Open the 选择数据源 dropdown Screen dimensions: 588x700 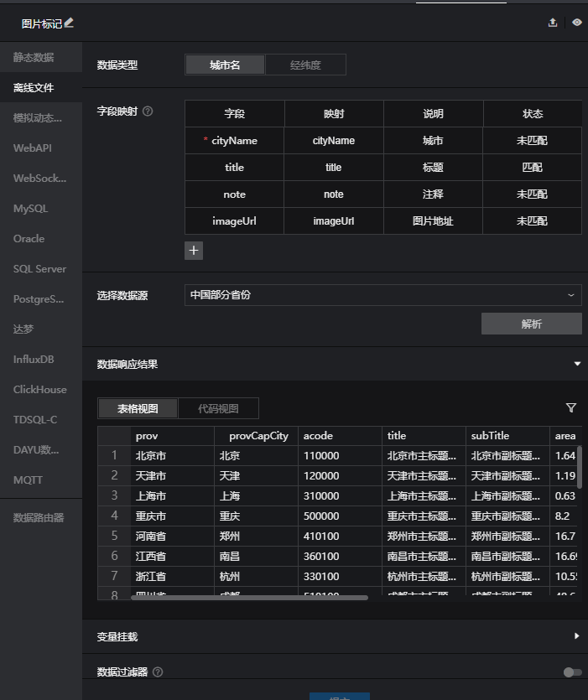382,295
